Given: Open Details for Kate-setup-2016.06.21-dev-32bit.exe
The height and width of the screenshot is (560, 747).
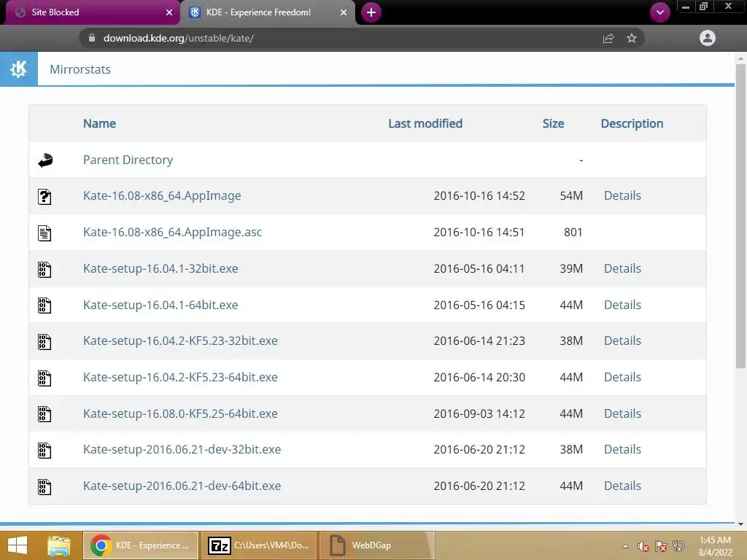Looking at the screenshot, I should coord(622,449).
